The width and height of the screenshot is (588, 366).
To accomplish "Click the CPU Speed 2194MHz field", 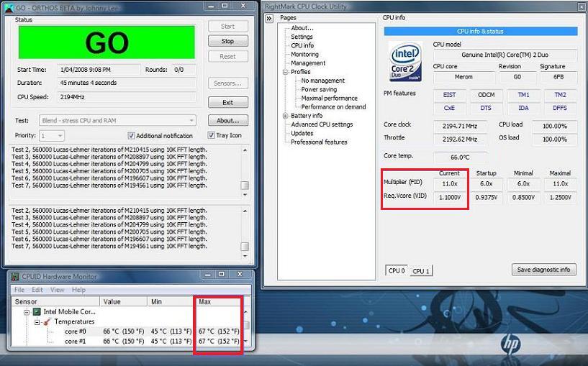I will point(127,97).
